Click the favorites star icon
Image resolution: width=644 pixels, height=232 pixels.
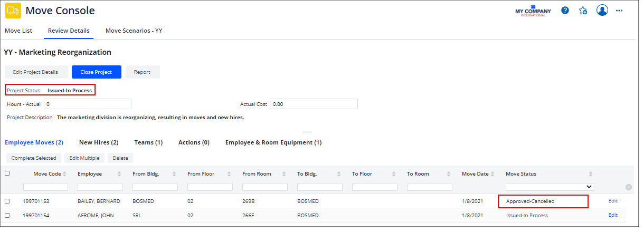(583, 10)
